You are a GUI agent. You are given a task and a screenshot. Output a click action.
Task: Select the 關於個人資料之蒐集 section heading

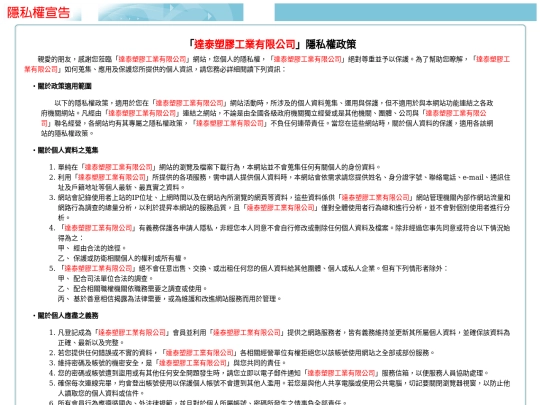(x=68, y=150)
